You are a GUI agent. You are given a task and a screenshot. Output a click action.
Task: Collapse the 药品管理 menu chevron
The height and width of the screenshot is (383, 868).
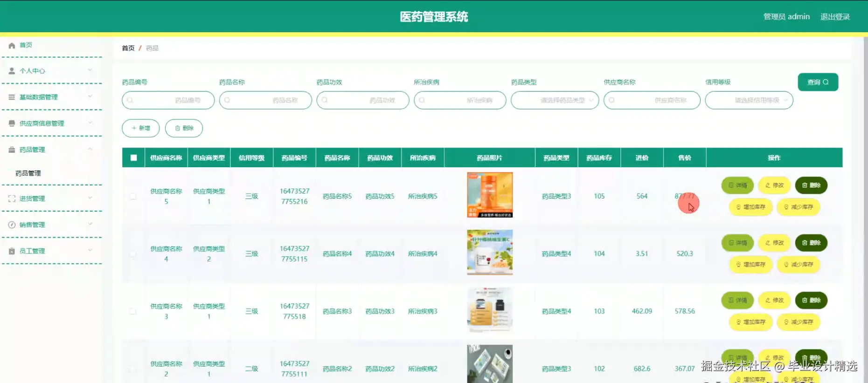point(90,149)
